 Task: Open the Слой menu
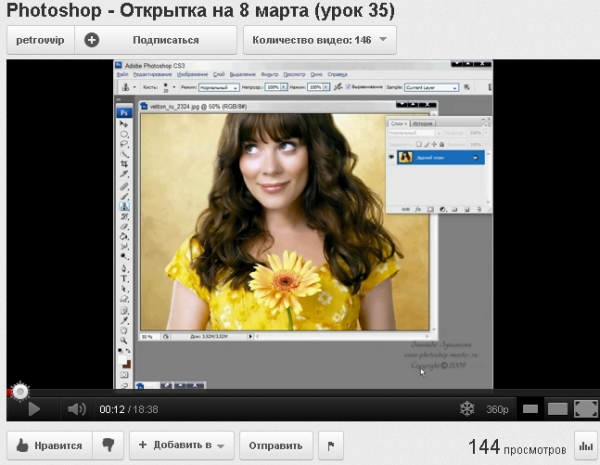[218, 74]
